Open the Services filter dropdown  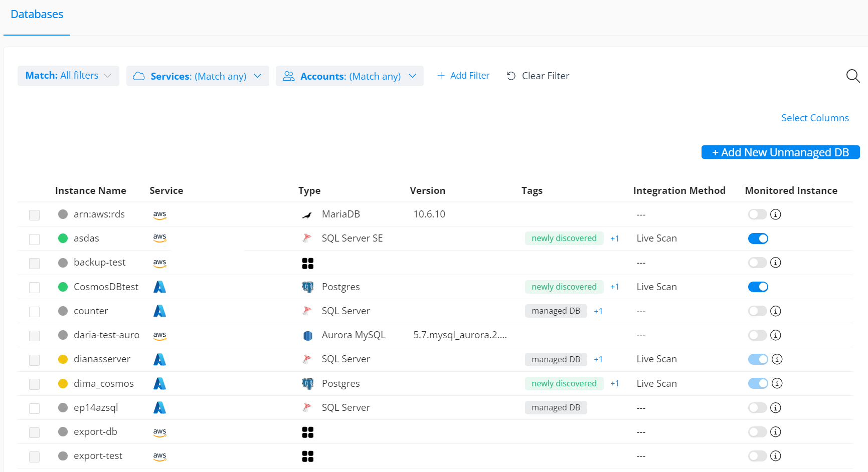tap(197, 76)
